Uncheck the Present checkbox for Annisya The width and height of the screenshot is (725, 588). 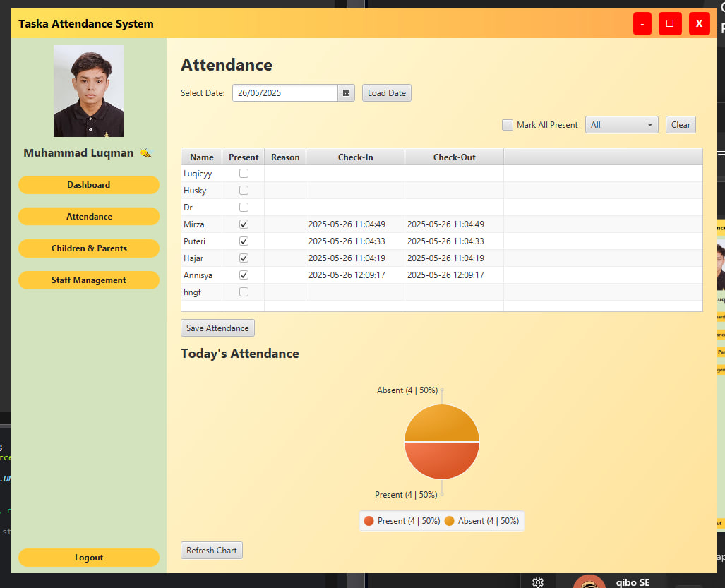[x=244, y=275]
